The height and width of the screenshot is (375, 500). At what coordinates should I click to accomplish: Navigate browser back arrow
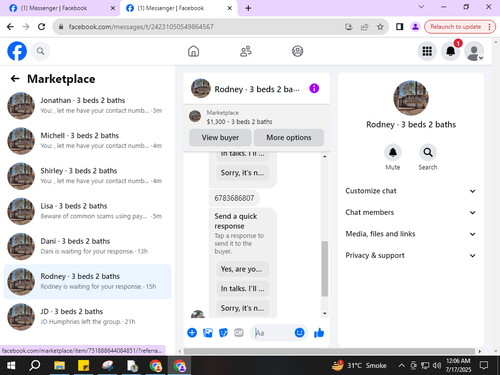pyautogui.click(x=10, y=27)
